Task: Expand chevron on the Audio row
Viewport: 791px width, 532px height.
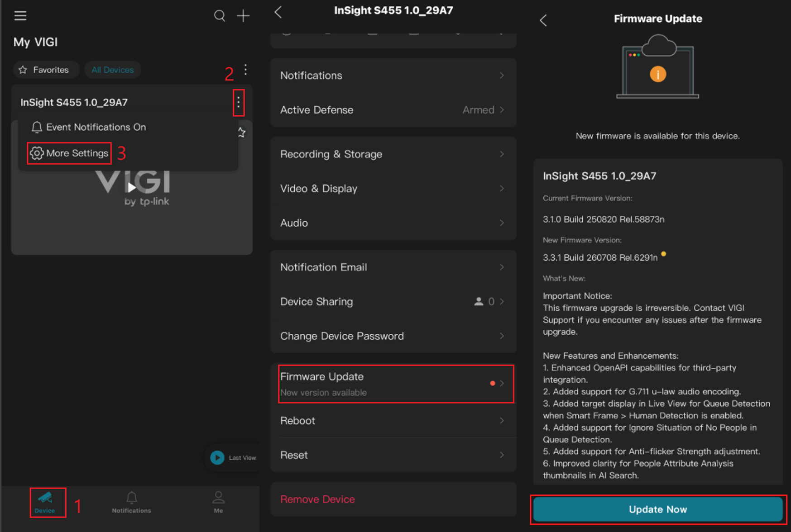Action: tap(502, 223)
